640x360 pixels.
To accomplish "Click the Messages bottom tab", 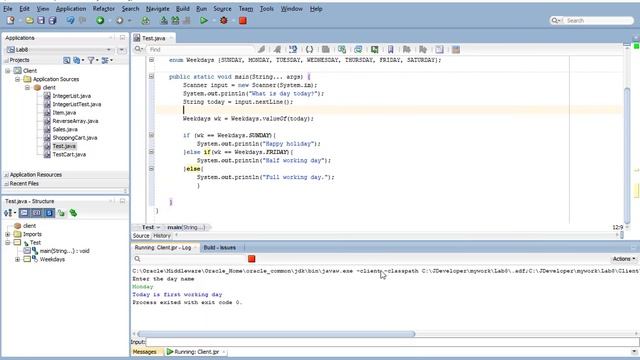I will 145,352.
